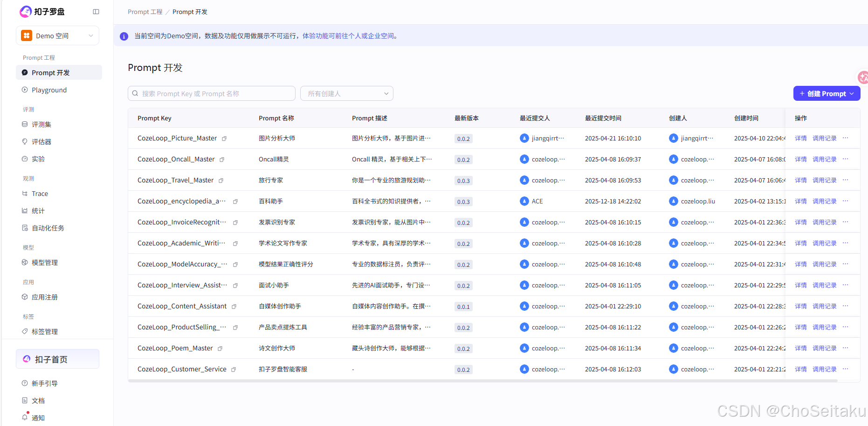
Task: Copy the CozeLoop_Academic_Writi key
Action: [235, 244]
